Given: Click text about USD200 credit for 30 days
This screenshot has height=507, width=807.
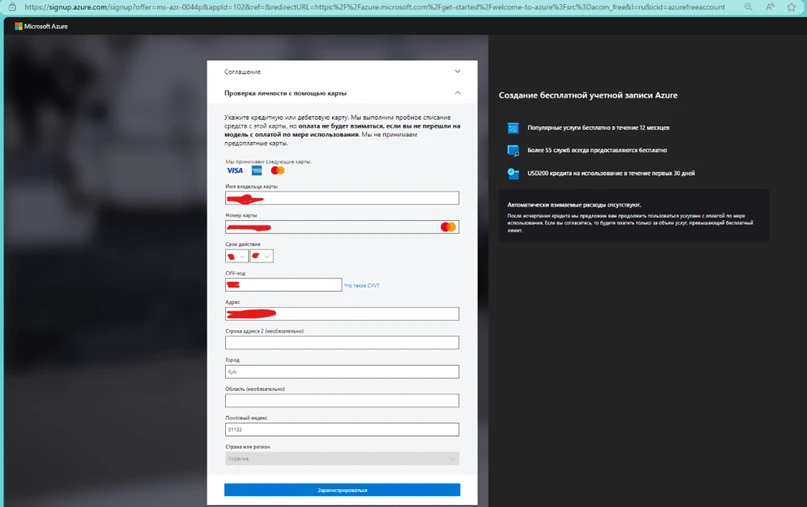Looking at the screenshot, I should [611, 173].
